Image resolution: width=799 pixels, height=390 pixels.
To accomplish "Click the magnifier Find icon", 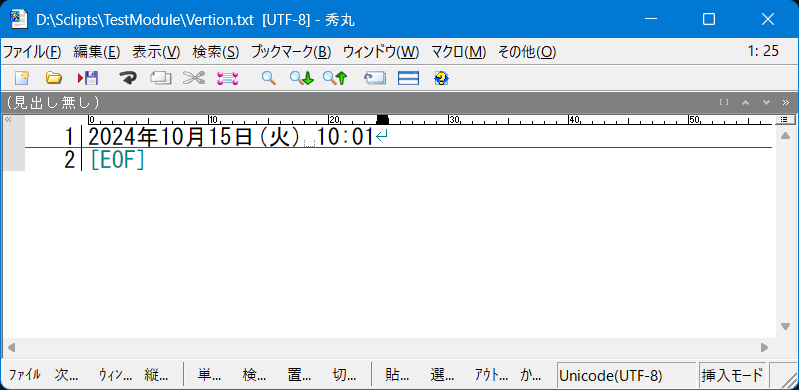I will [269, 78].
